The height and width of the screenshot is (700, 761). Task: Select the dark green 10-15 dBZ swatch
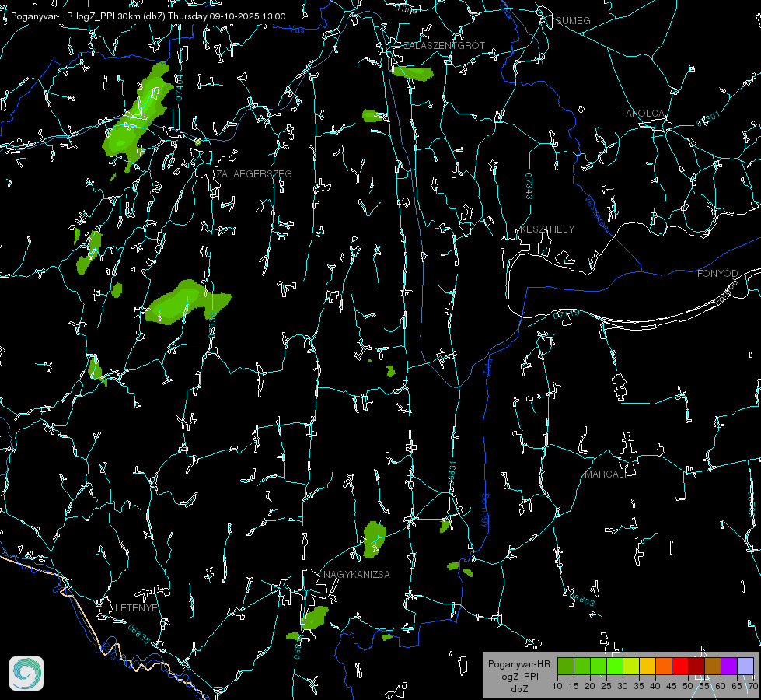coord(566,666)
